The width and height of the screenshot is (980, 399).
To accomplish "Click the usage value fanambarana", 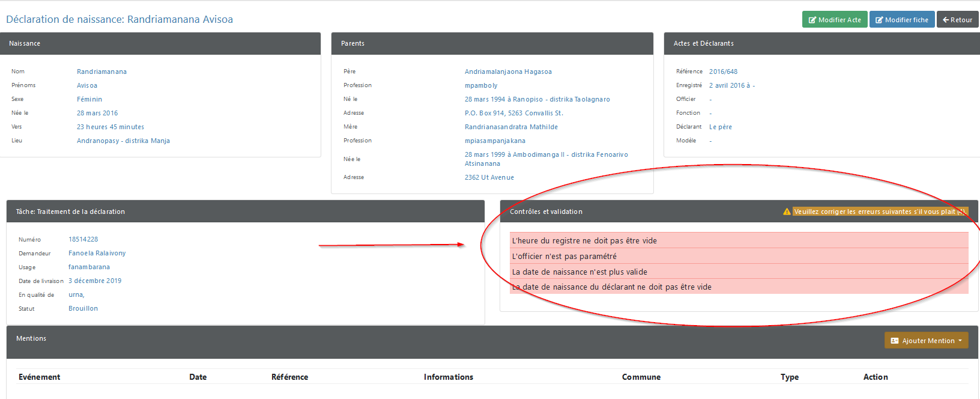I will [x=89, y=267].
